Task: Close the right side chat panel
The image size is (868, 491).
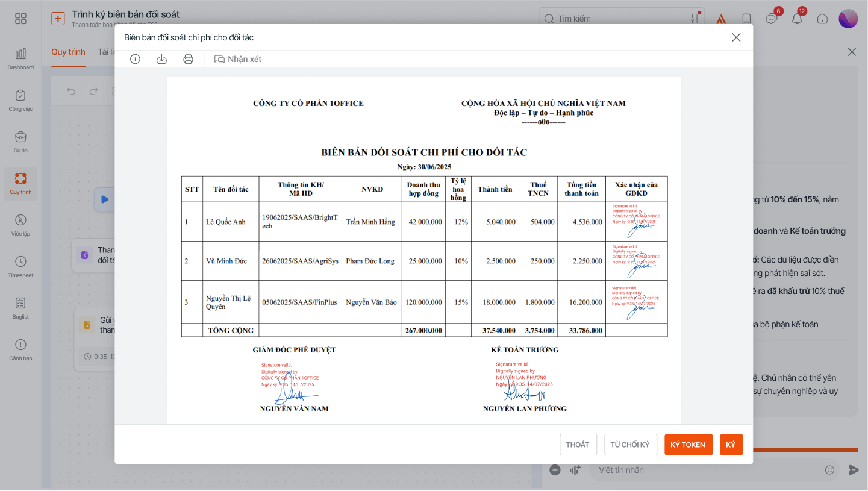Action: [x=852, y=52]
